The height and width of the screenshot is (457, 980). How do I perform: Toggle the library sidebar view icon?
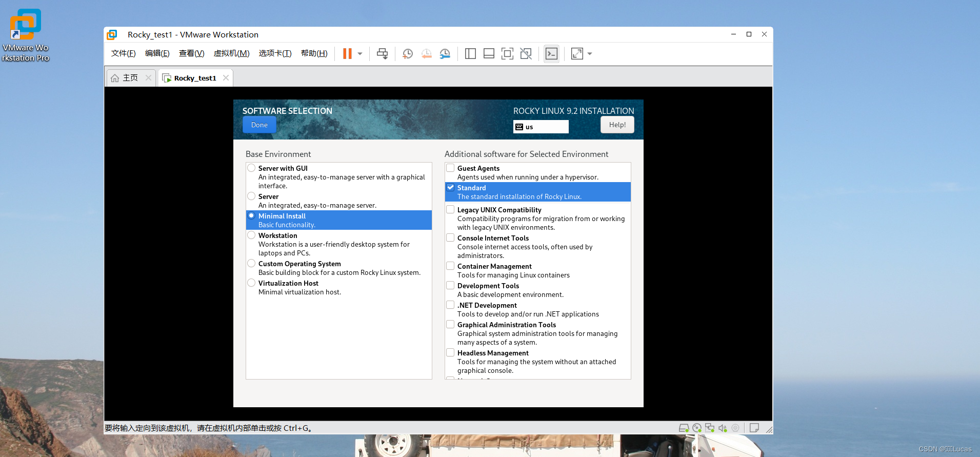(470, 54)
